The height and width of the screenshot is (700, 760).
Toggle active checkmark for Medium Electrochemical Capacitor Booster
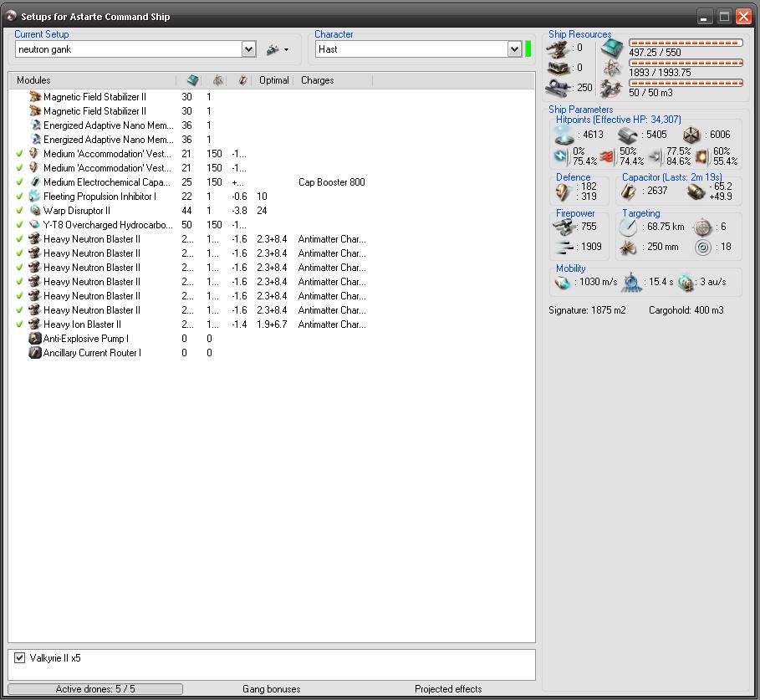click(19, 182)
